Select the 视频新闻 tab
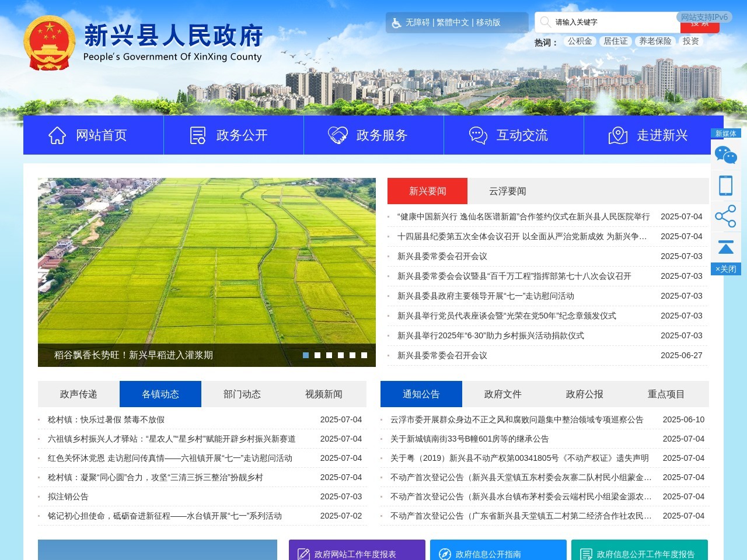This screenshot has height=560, width=747. [324, 394]
